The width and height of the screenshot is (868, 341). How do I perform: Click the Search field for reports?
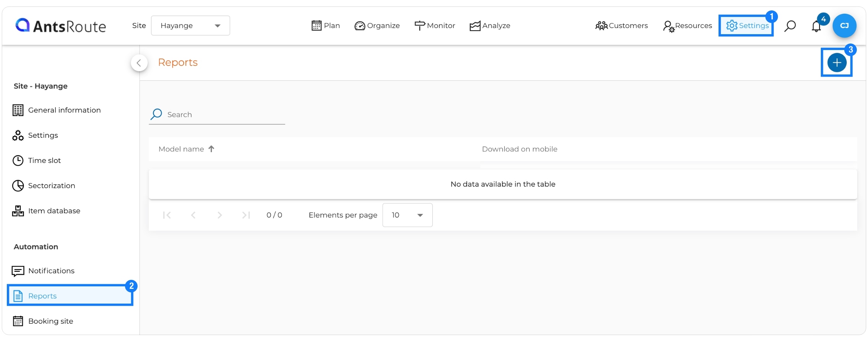(217, 115)
